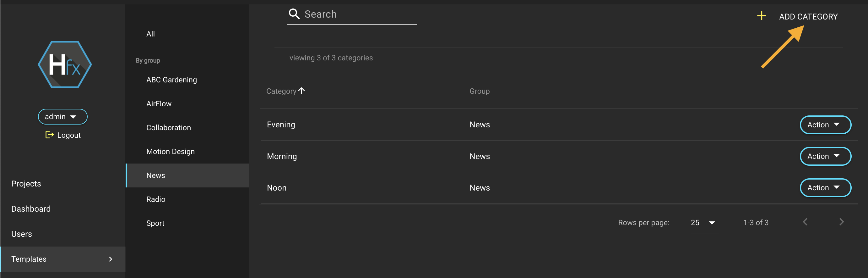Screen dimensions: 868x278
Task: Toggle Category column sort arrow
Action: 301,91
